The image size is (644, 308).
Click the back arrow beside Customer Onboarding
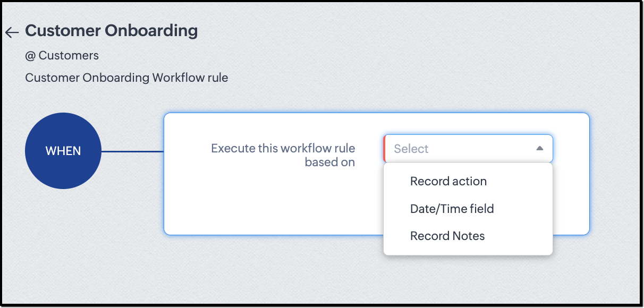pos(12,33)
